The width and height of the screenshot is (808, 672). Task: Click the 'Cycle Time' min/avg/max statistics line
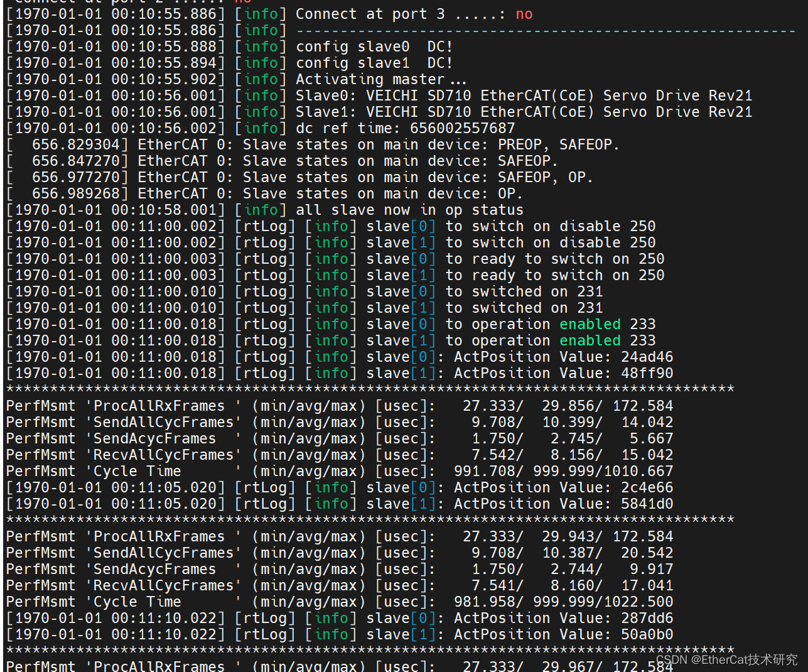pos(314,470)
